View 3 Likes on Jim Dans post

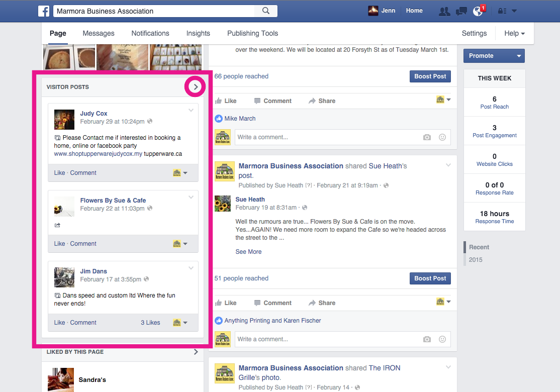pos(150,323)
